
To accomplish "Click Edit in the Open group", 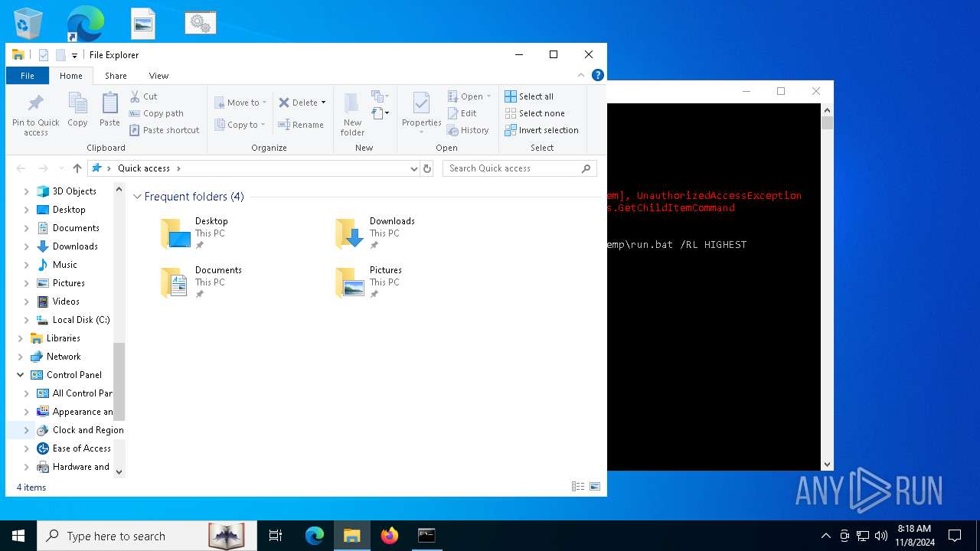I will pyautogui.click(x=462, y=113).
